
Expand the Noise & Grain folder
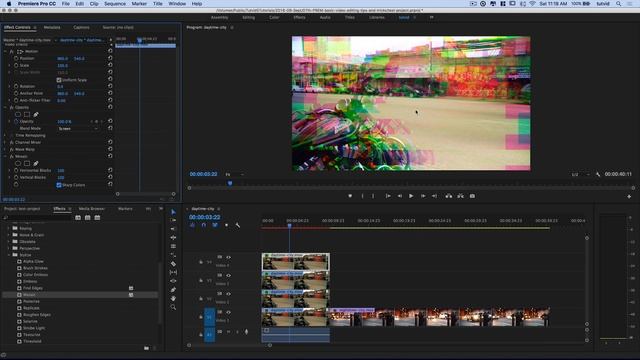click(9, 235)
